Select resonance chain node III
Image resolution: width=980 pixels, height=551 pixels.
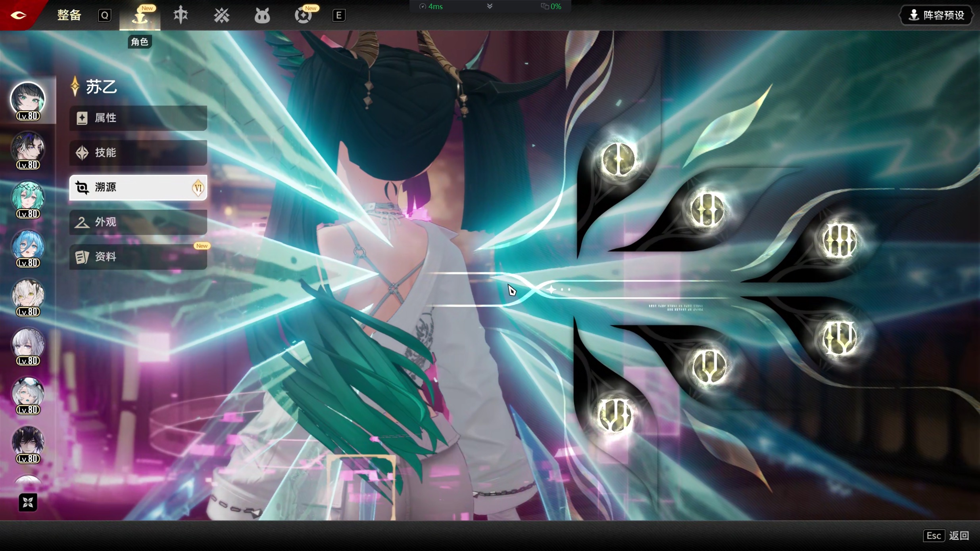(840, 241)
